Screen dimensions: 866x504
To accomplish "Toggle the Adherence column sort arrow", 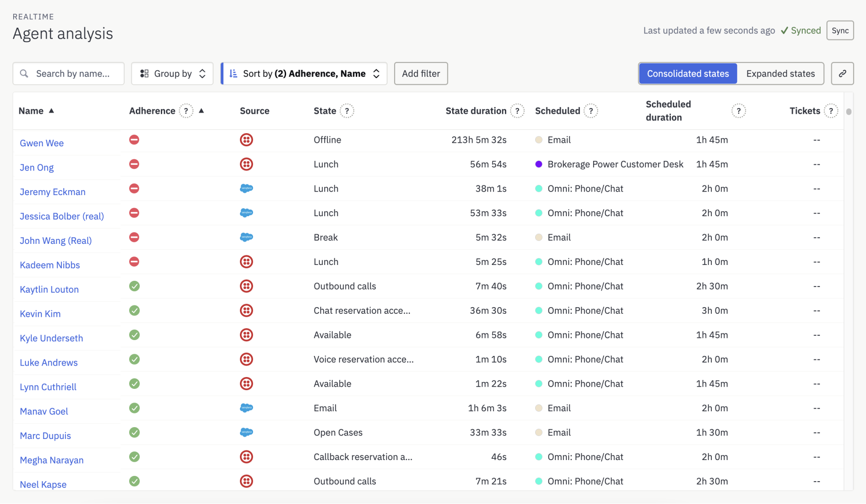I will [201, 111].
